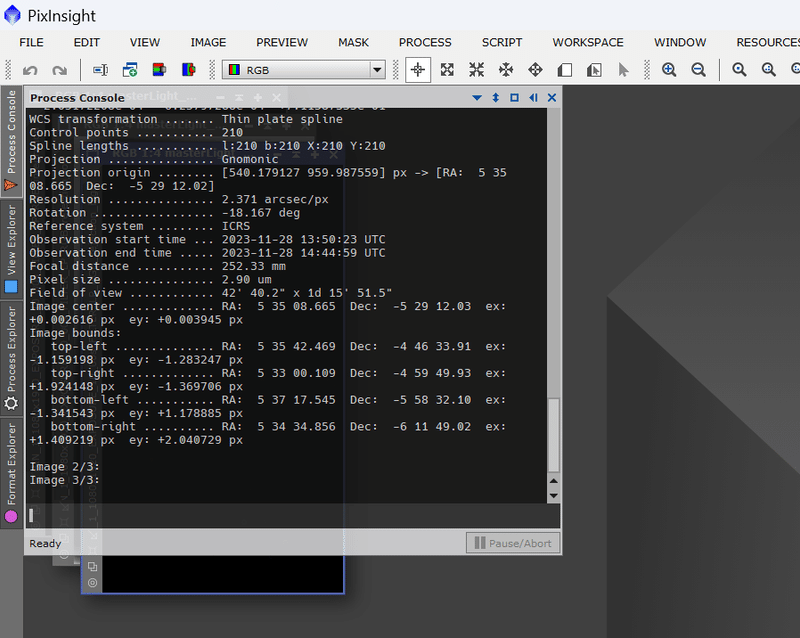
Task: Click the 'Observation start time' line
Action: coord(207,240)
